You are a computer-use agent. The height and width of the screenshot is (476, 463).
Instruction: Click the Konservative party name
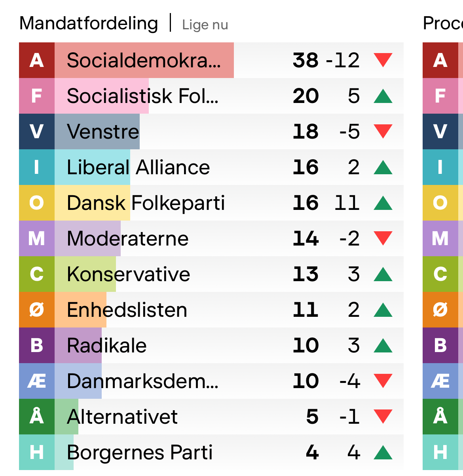point(128,274)
